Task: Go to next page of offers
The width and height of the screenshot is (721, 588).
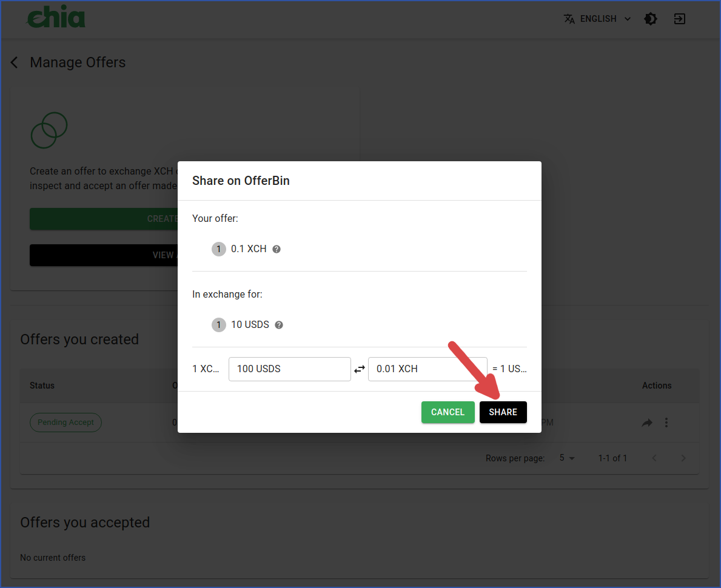Action: (x=683, y=458)
